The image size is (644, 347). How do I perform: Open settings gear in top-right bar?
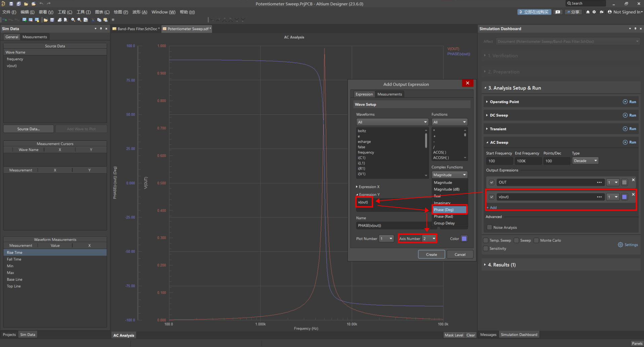[x=594, y=12]
